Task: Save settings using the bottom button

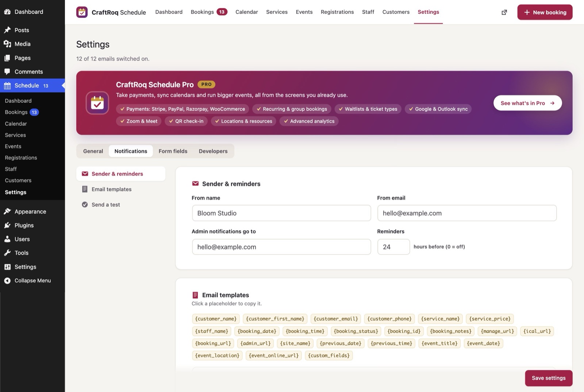Action: [549, 378]
